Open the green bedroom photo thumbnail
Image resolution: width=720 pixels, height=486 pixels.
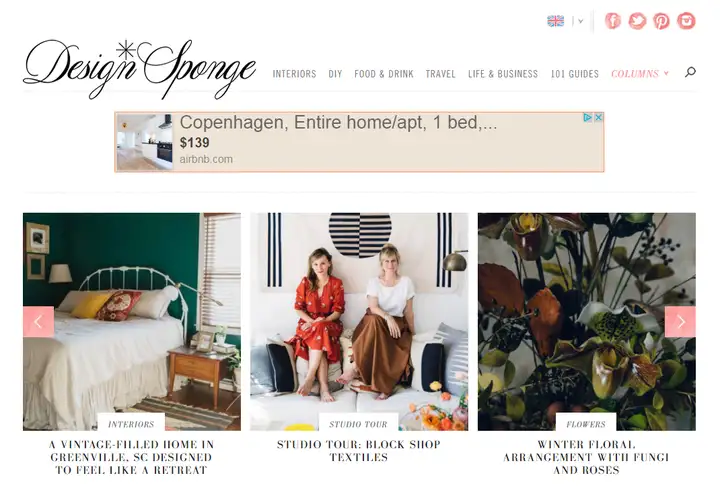[x=132, y=321]
